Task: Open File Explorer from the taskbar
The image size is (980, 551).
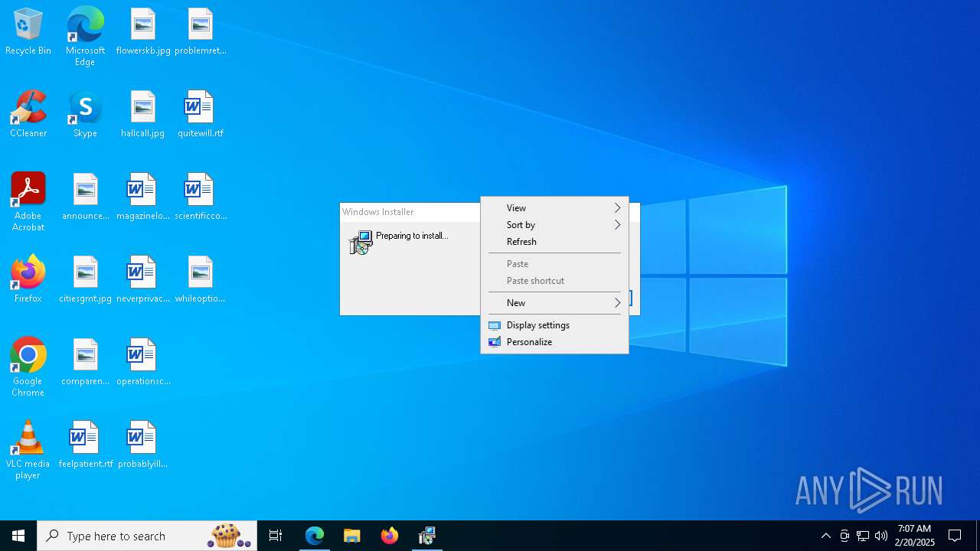Action: 352,536
